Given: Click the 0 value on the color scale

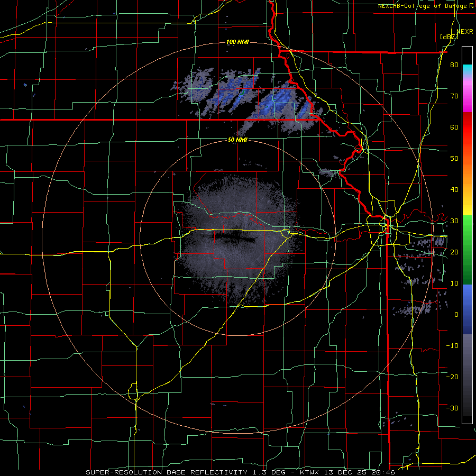Looking at the screenshot, I should (x=456, y=315).
